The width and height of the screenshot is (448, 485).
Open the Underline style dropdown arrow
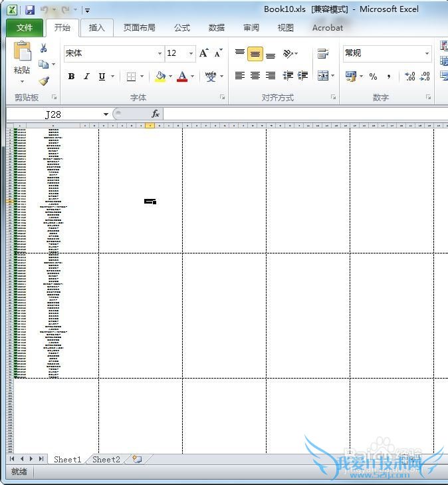[113, 76]
